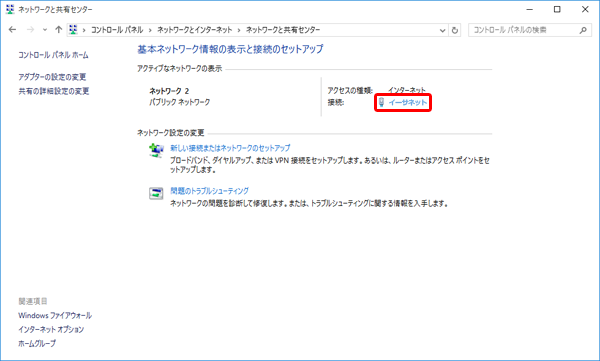Open 問題のトラブルシューティング link

click(x=209, y=191)
